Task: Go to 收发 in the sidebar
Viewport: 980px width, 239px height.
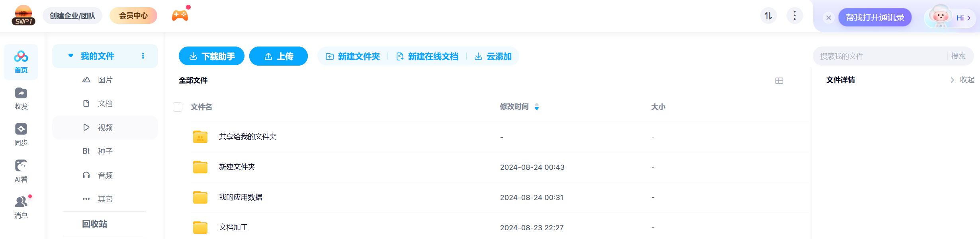Action: 21,98
